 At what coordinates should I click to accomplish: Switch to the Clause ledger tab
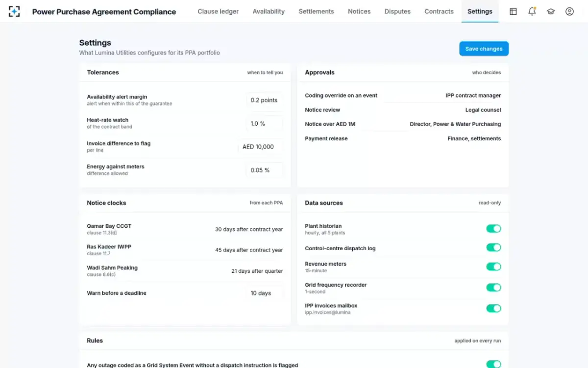click(x=218, y=11)
